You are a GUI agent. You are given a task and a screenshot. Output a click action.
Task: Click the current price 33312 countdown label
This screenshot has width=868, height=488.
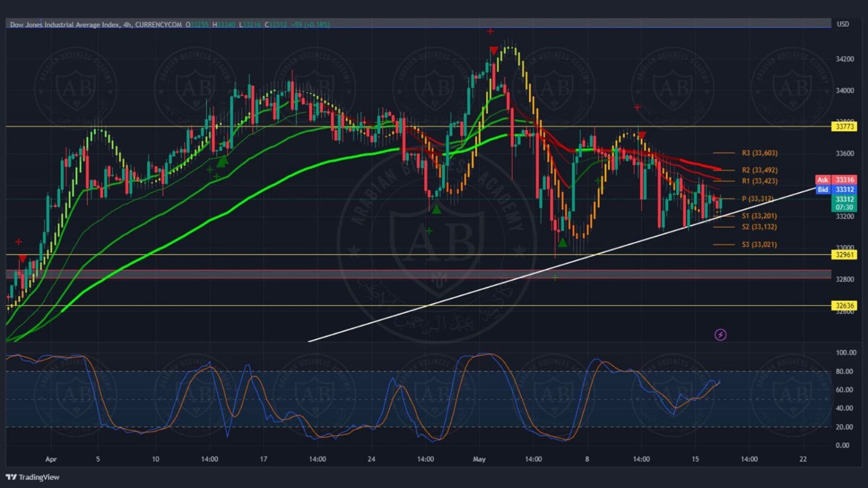pos(844,203)
